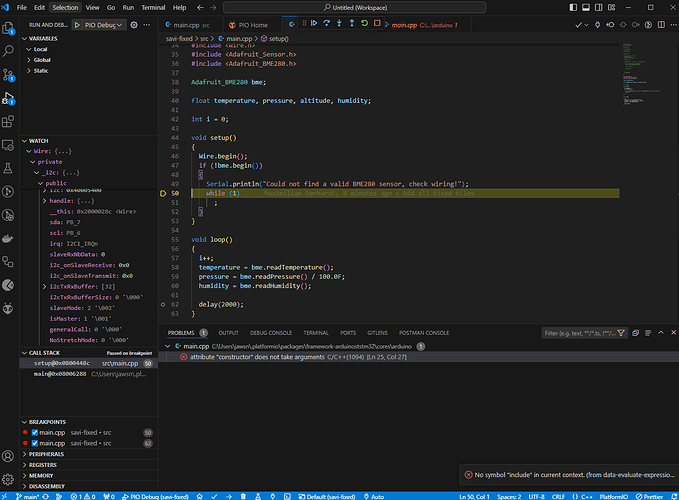
Task: Open more actions ellipsis in debug sidebar
Action: (x=147, y=25)
